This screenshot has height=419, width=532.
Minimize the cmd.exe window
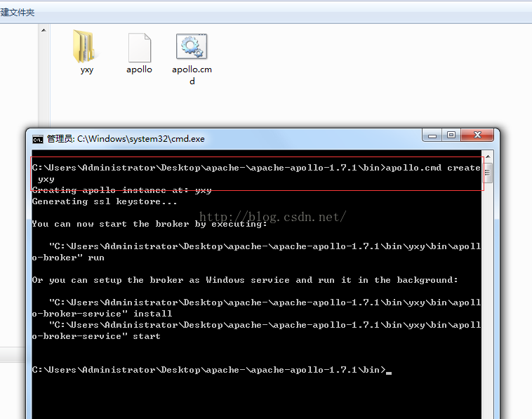pos(432,135)
